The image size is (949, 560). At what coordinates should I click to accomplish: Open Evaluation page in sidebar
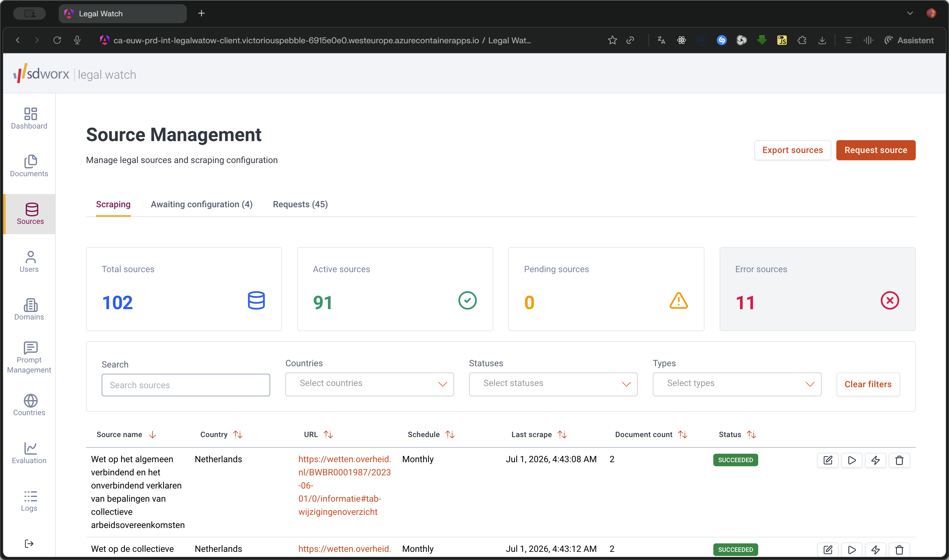[29, 453]
